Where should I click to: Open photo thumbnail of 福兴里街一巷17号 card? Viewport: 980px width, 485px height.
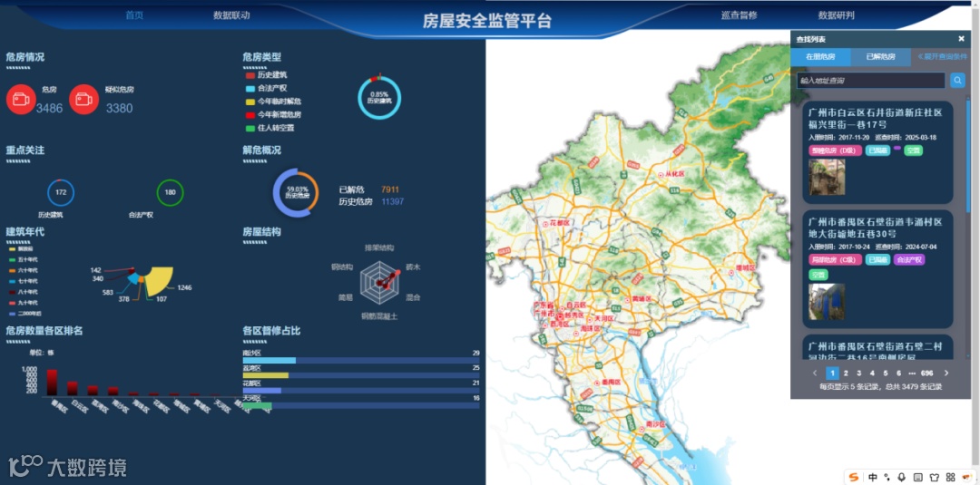coord(827,177)
